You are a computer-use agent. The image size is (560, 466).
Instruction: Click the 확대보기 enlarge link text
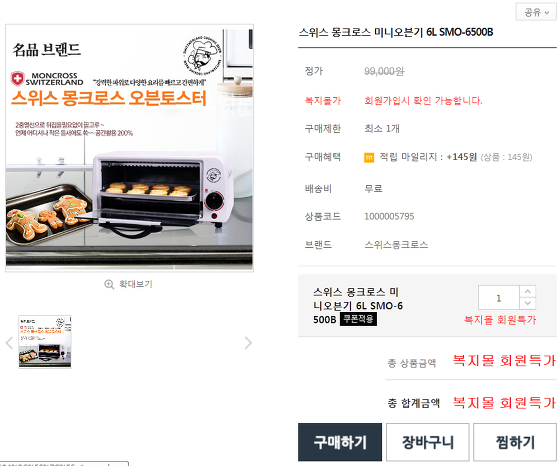(136, 284)
